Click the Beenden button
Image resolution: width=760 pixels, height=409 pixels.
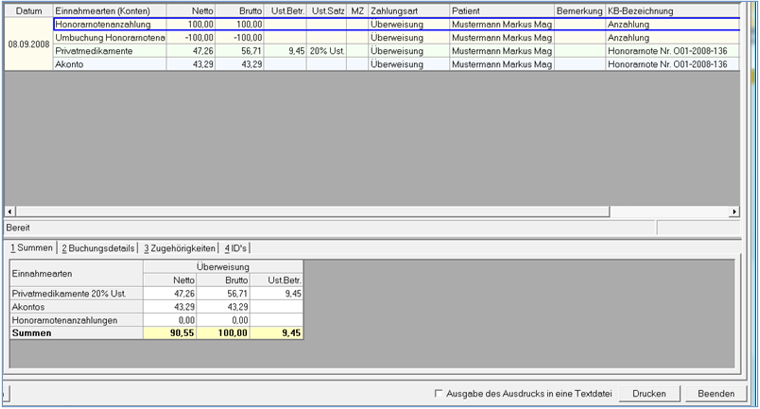point(716,393)
